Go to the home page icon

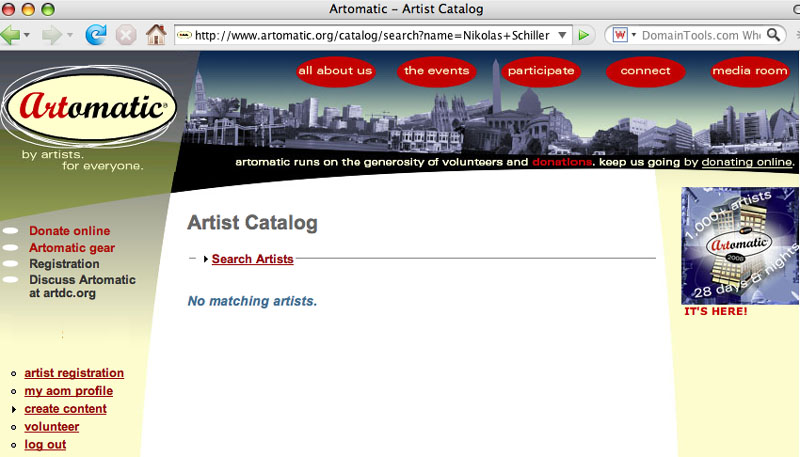coord(156,35)
